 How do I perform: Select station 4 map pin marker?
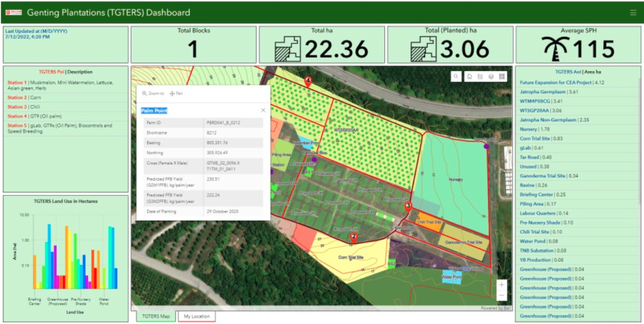pyautogui.click(x=308, y=81)
